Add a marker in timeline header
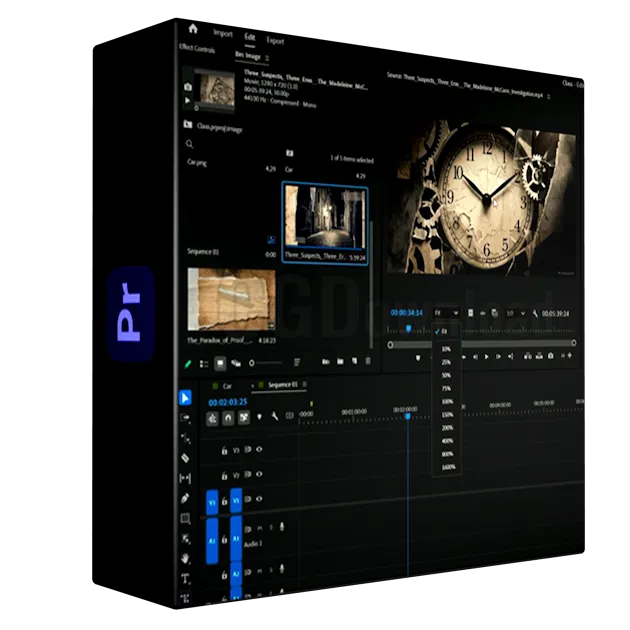630x630 pixels. pos(260,417)
